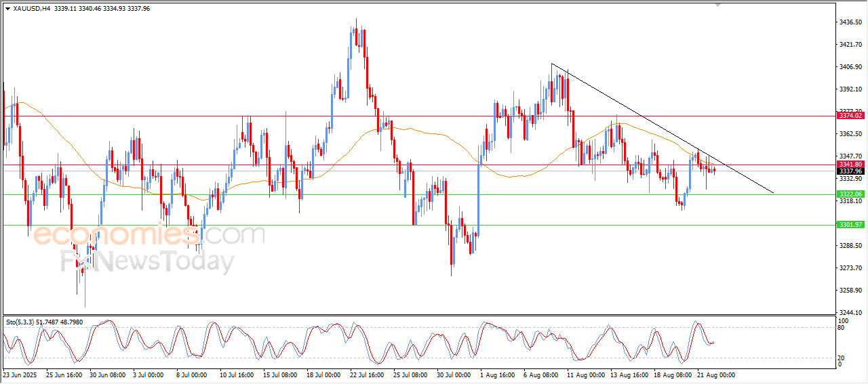Image resolution: width=868 pixels, height=384 pixels.
Task: Click the 30 Jul 00:00 time label
Action: pyautogui.click(x=454, y=375)
